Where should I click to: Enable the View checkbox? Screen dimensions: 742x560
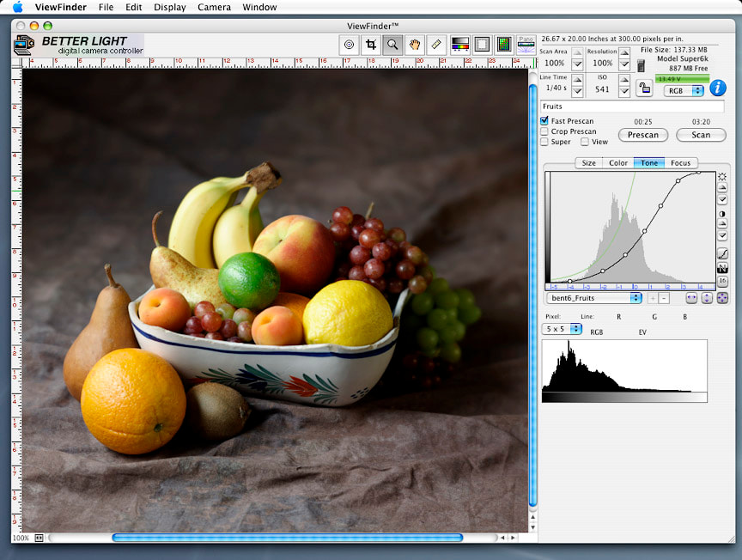point(585,142)
